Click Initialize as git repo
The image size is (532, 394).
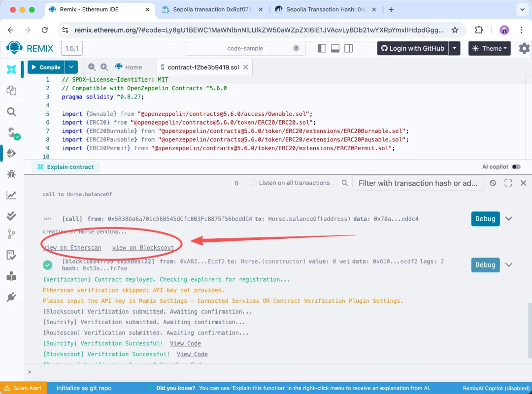84,388
